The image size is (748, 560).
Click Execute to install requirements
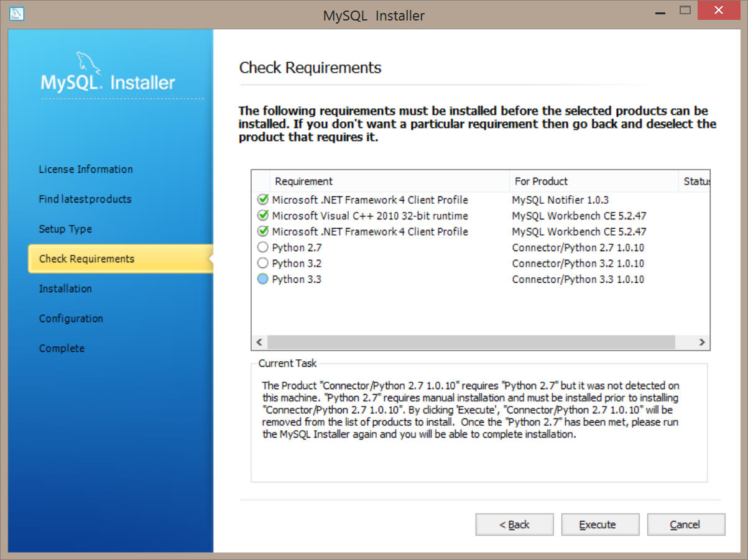[600, 525]
